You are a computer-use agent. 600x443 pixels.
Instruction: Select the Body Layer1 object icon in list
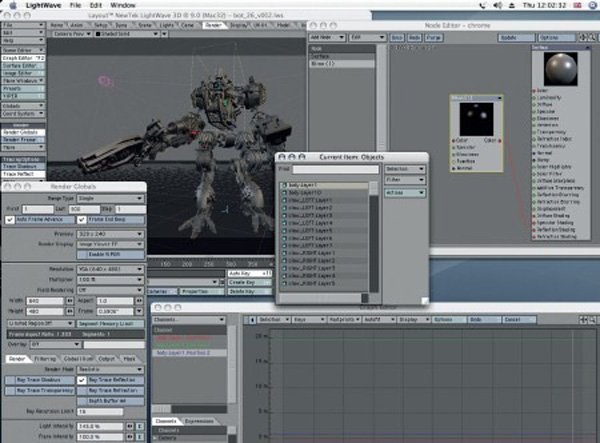coord(283,187)
